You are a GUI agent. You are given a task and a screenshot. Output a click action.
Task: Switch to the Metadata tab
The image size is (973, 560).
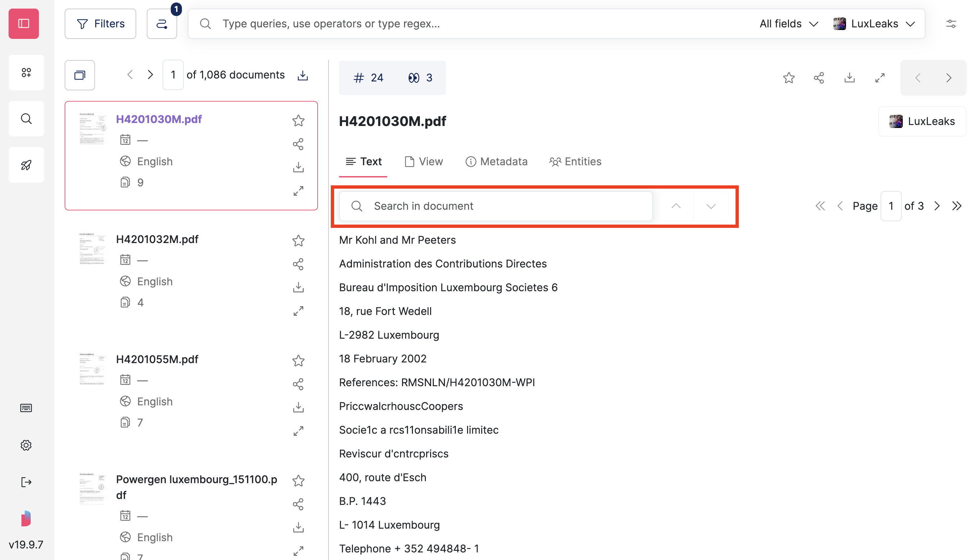[x=496, y=162]
